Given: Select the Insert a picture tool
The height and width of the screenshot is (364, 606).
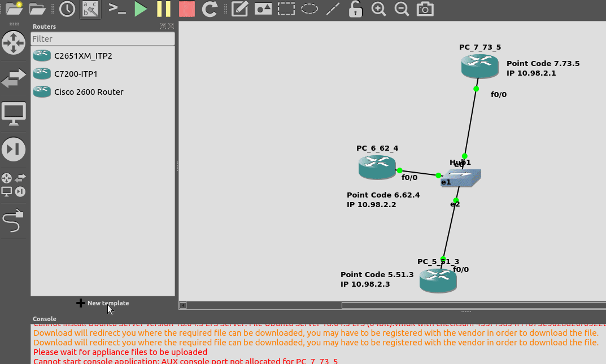Looking at the screenshot, I should pos(263,9).
